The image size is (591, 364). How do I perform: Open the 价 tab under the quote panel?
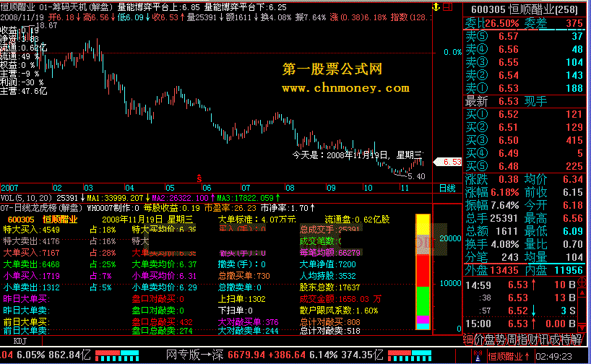[x=479, y=339]
